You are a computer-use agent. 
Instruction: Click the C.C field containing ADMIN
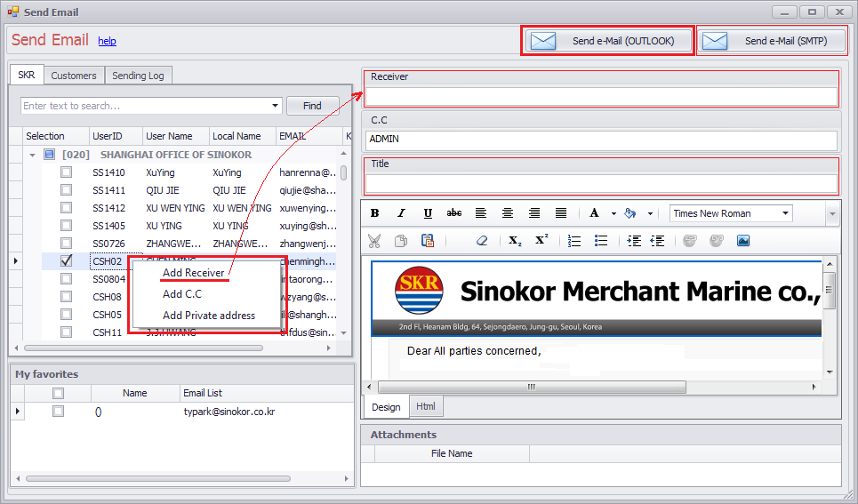click(601, 140)
